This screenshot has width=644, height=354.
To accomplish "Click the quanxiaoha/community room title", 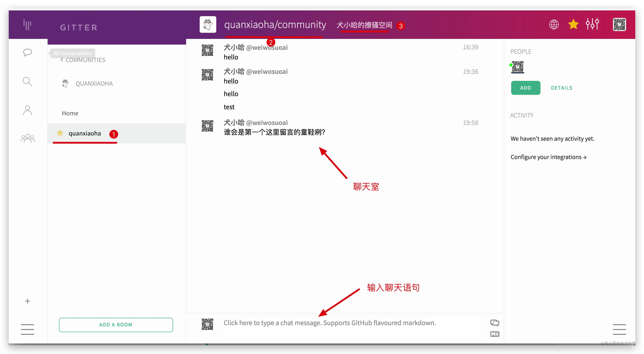I will pos(275,25).
